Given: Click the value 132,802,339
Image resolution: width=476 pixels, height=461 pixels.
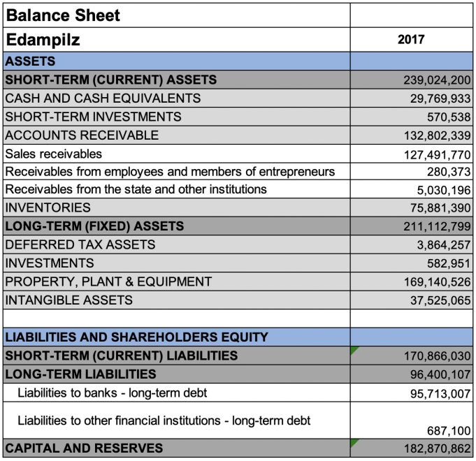Looking at the screenshot, I should [437, 136].
